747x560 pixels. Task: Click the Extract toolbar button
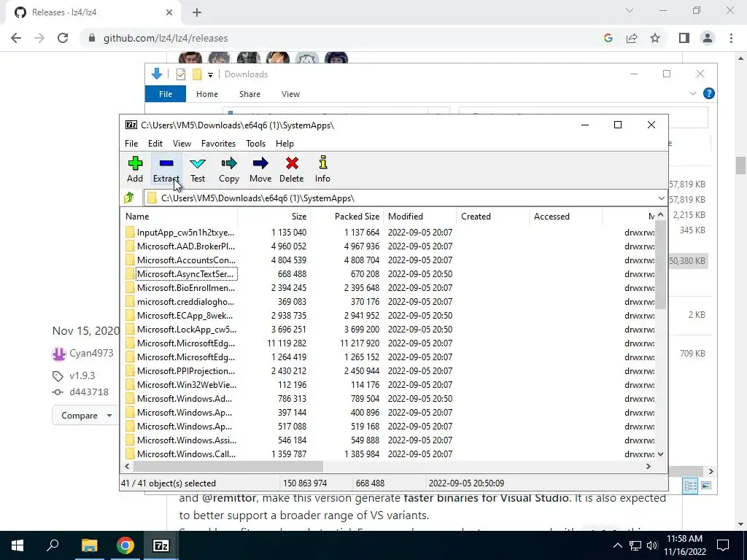pyautogui.click(x=166, y=169)
